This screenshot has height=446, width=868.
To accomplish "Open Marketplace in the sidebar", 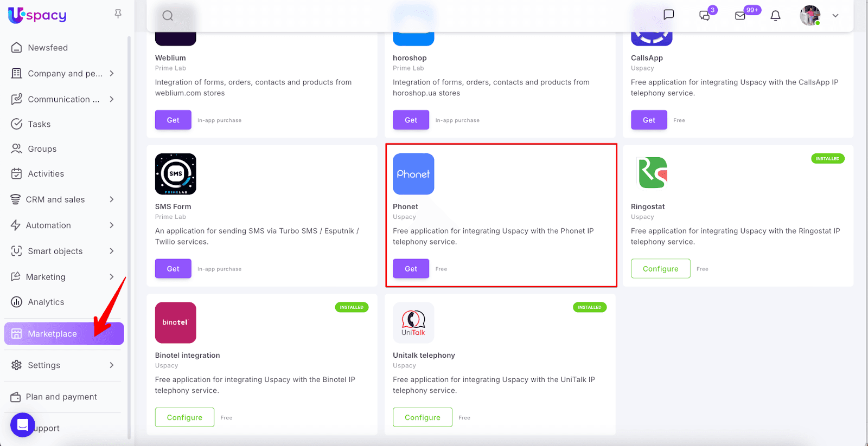I will pyautogui.click(x=53, y=334).
